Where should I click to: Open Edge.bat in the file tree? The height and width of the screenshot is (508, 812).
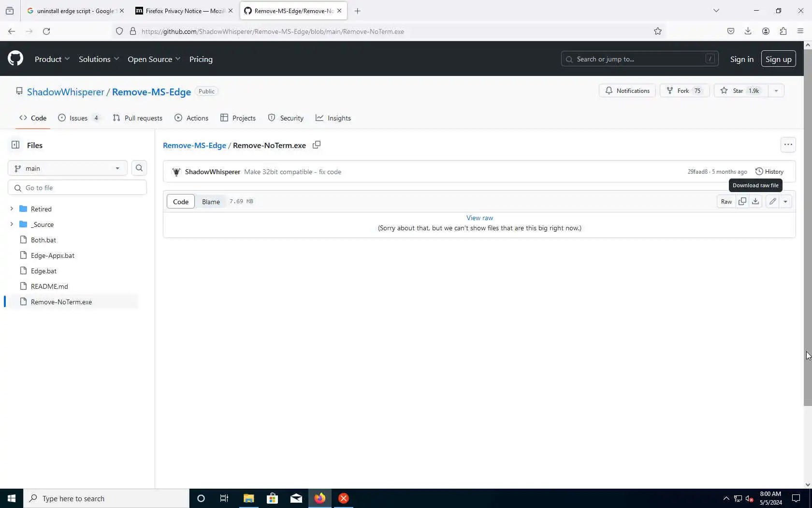point(43,271)
